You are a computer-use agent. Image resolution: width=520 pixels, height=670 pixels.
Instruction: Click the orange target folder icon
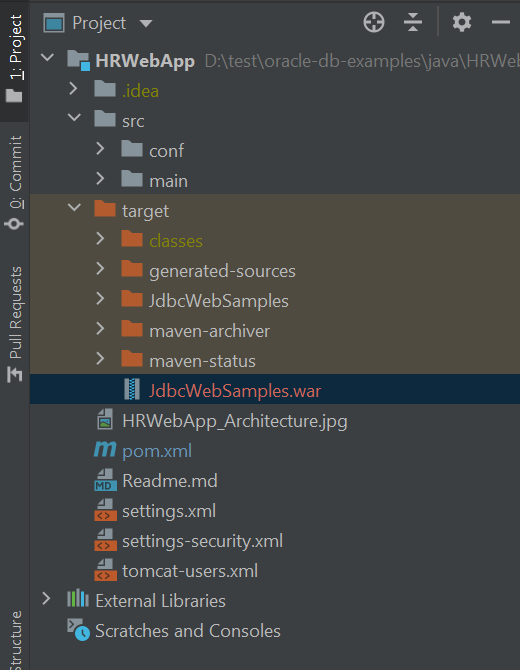point(105,209)
